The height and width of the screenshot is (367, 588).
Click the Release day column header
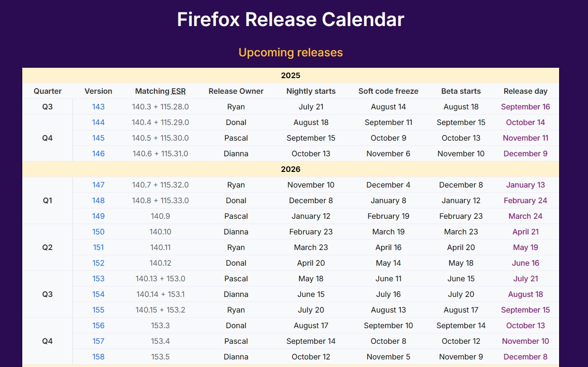[526, 91]
